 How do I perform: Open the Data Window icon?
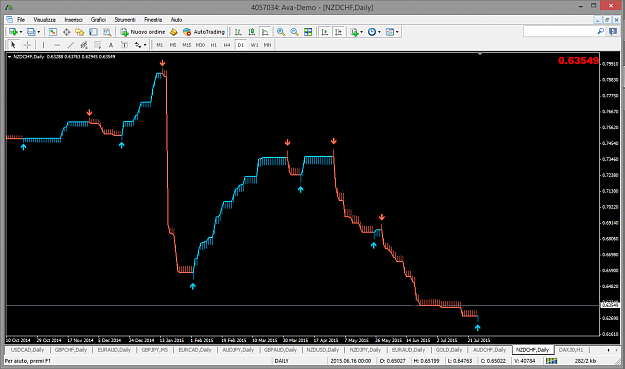[66, 32]
